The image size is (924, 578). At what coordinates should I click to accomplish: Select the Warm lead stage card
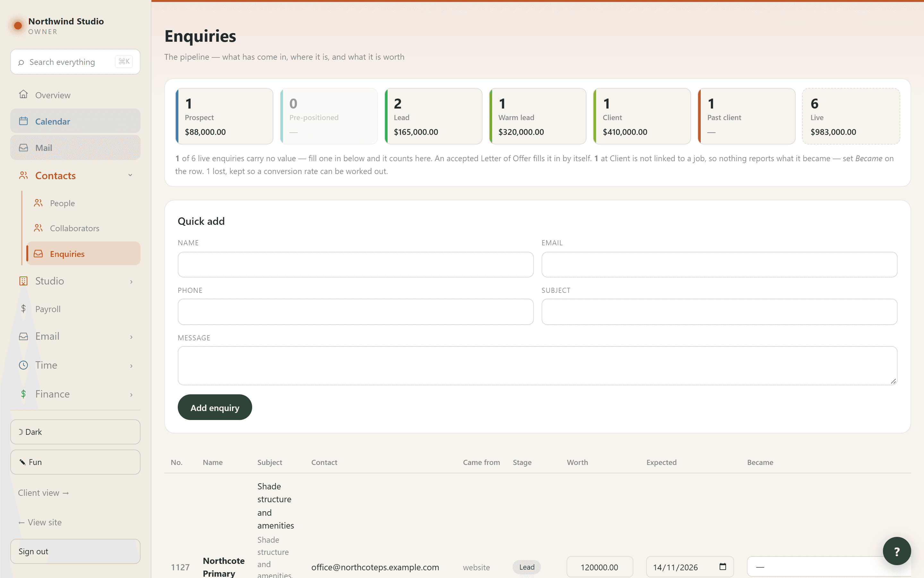click(538, 116)
